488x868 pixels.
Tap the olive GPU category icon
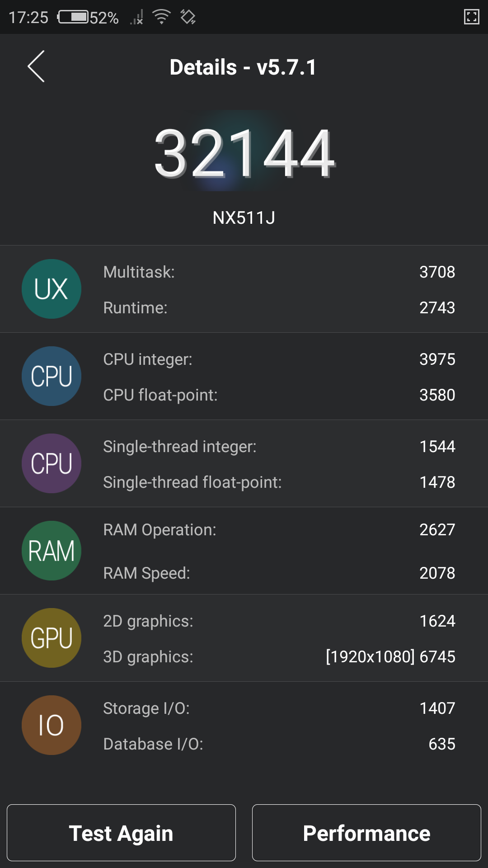52,638
